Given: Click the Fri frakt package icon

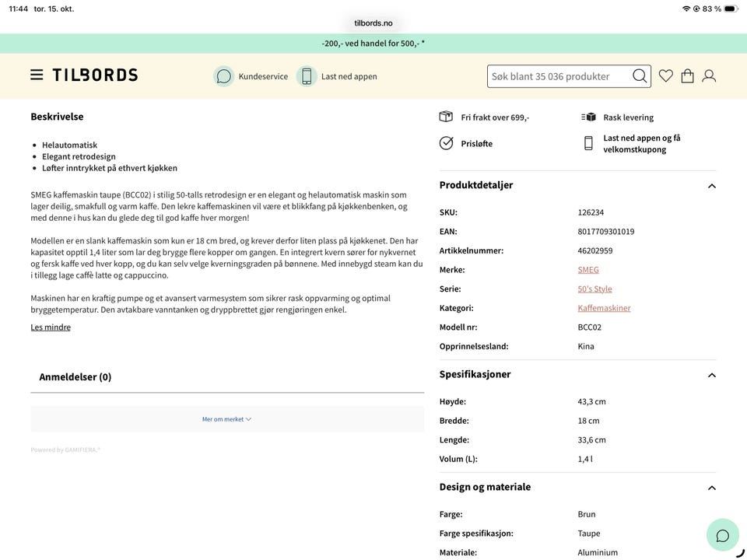Looking at the screenshot, I should tap(446, 117).
